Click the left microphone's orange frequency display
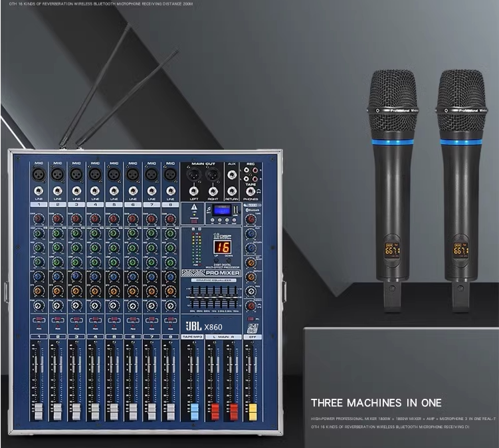The height and width of the screenshot is (448, 499). point(393,251)
